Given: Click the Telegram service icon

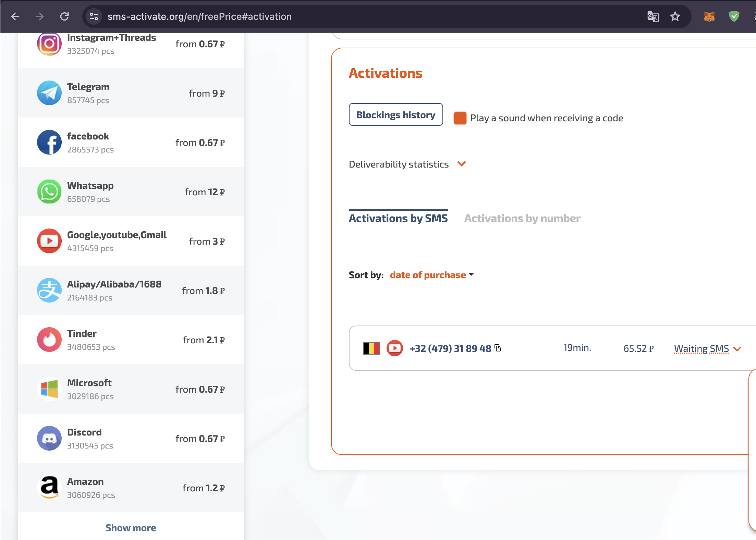Looking at the screenshot, I should [x=49, y=93].
